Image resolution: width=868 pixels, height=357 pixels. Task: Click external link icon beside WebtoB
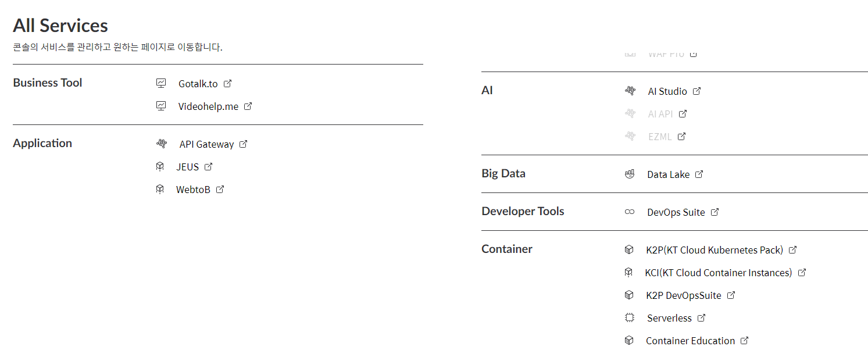coord(220,189)
